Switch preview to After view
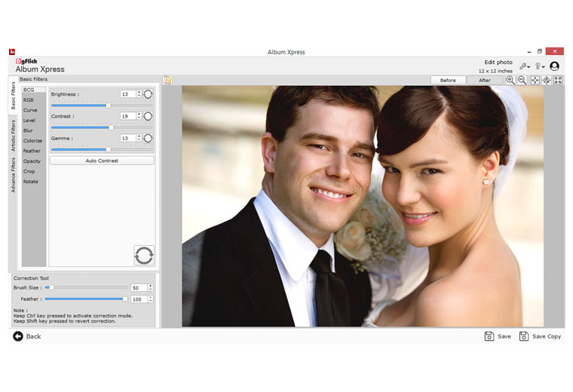 click(x=485, y=80)
